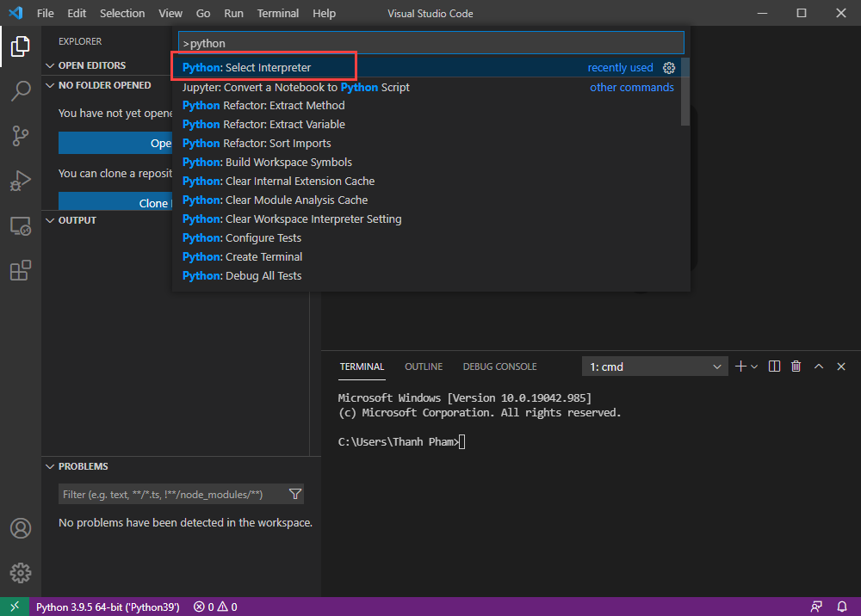Switch to the Terminal tab

click(362, 367)
